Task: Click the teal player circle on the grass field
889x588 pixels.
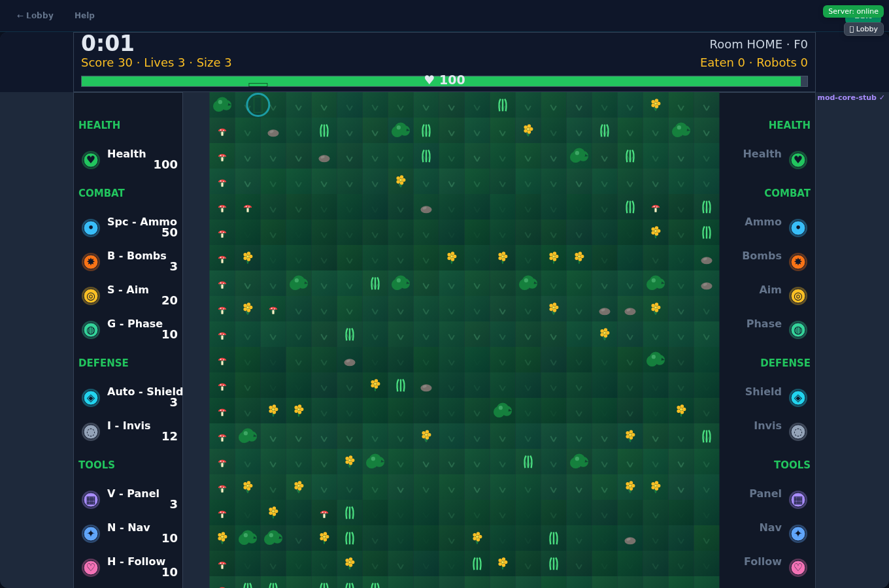Action: point(258,105)
